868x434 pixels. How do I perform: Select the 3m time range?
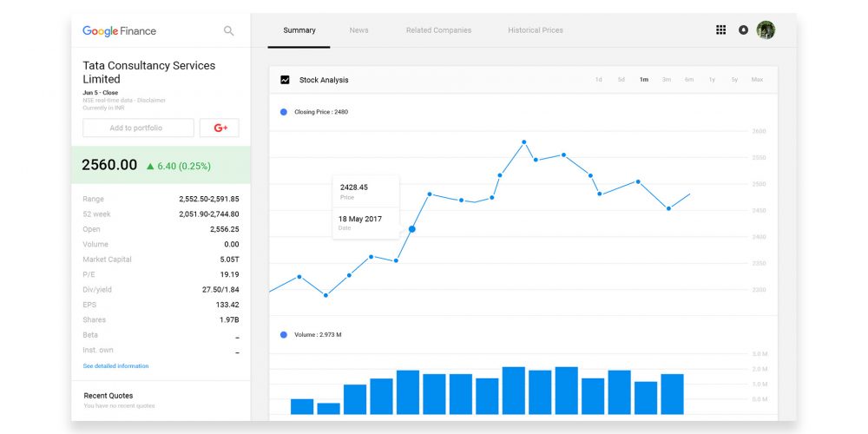coord(667,80)
